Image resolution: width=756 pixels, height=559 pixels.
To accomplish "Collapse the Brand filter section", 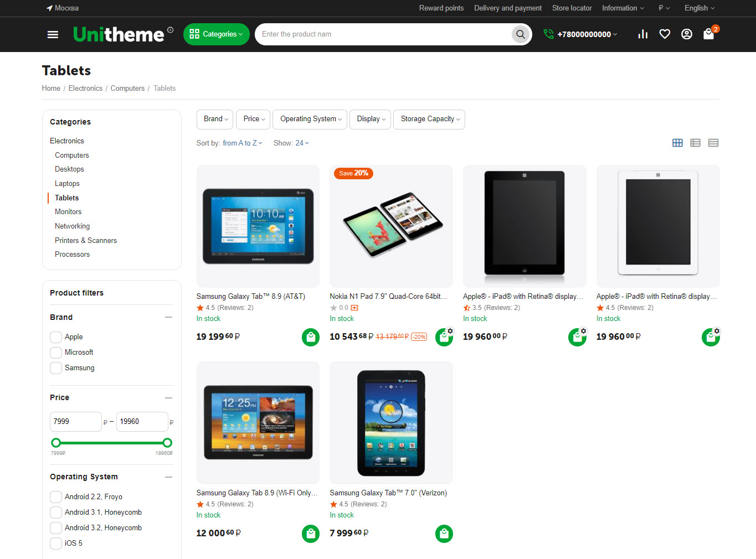I will pos(169,317).
